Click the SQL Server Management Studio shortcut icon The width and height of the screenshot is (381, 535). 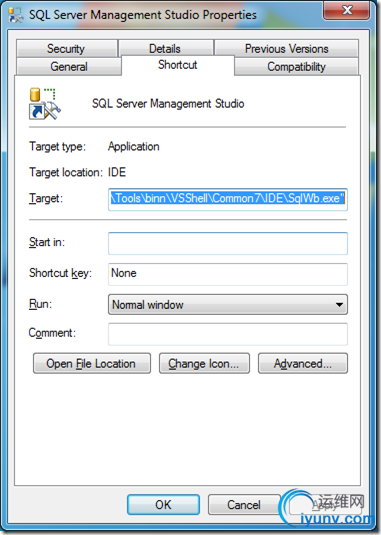coord(44,104)
